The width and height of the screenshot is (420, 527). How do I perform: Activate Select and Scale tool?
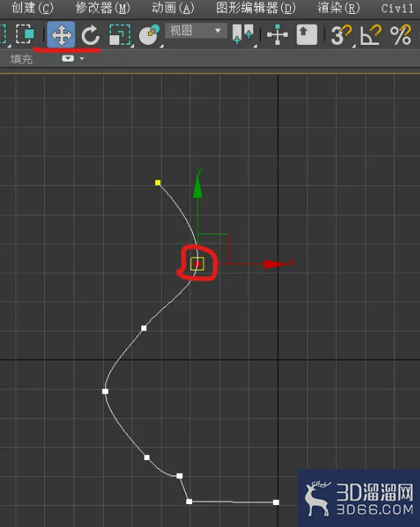[120, 34]
